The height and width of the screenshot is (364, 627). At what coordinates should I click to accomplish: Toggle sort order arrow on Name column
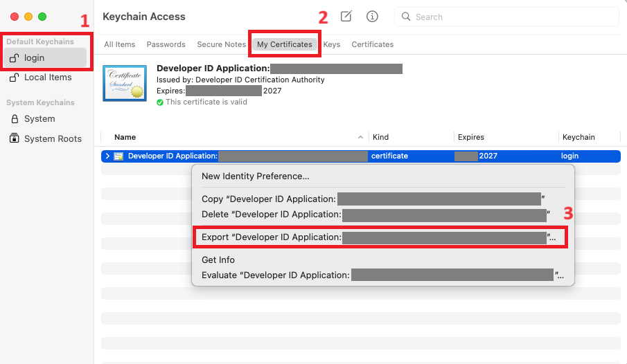click(x=360, y=137)
